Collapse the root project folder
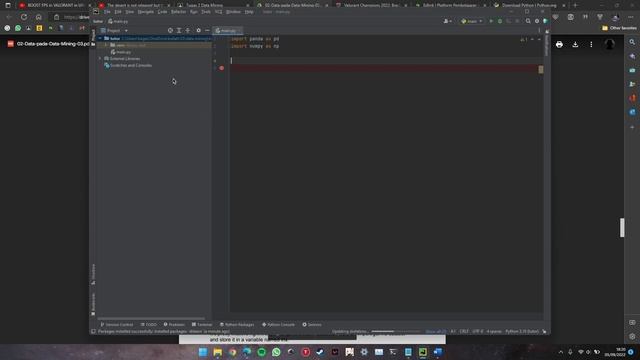 (100, 38)
